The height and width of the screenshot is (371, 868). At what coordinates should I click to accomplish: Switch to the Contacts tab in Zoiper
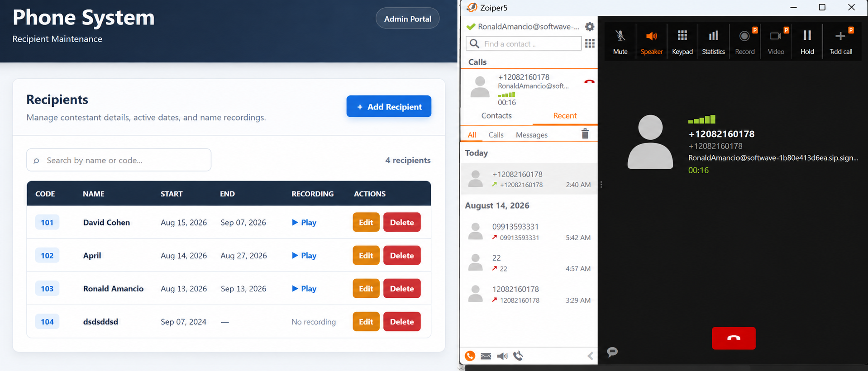point(496,116)
